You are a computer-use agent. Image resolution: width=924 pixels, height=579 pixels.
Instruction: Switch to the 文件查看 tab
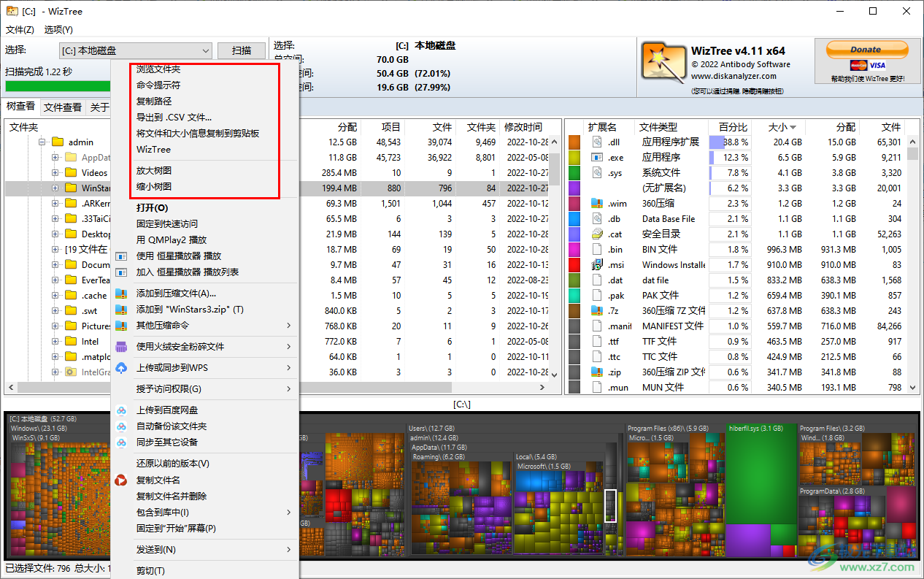pyautogui.click(x=63, y=107)
